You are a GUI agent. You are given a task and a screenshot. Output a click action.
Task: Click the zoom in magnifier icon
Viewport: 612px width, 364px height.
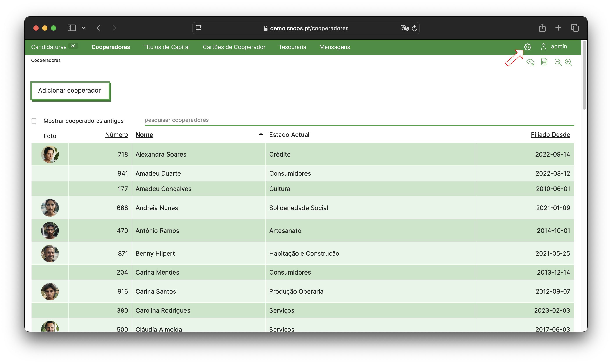(x=568, y=62)
